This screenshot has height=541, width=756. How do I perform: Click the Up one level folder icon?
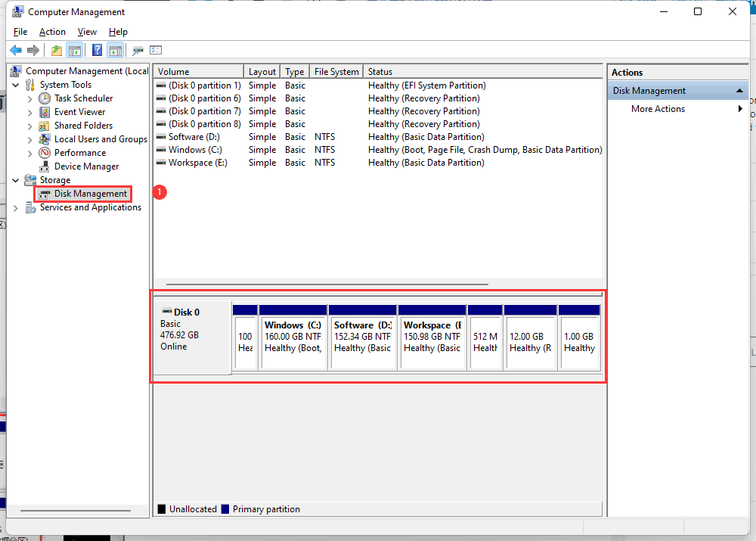tap(57, 51)
